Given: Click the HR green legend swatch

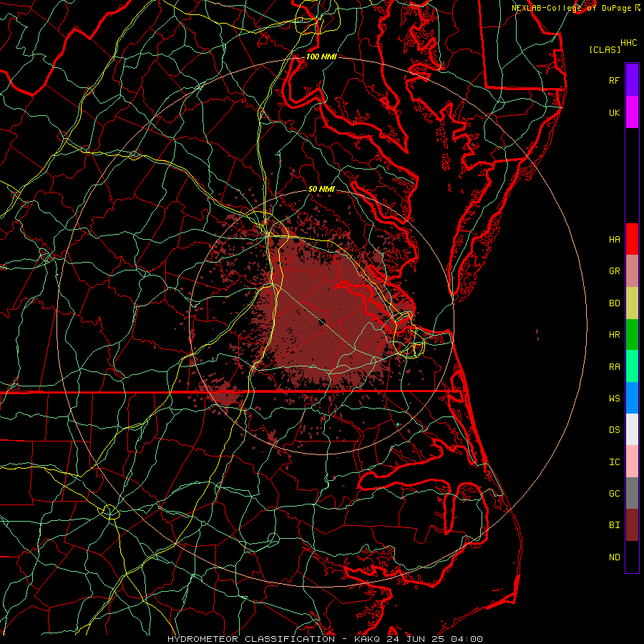Looking at the screenshot, I should [x=632, y=335].
